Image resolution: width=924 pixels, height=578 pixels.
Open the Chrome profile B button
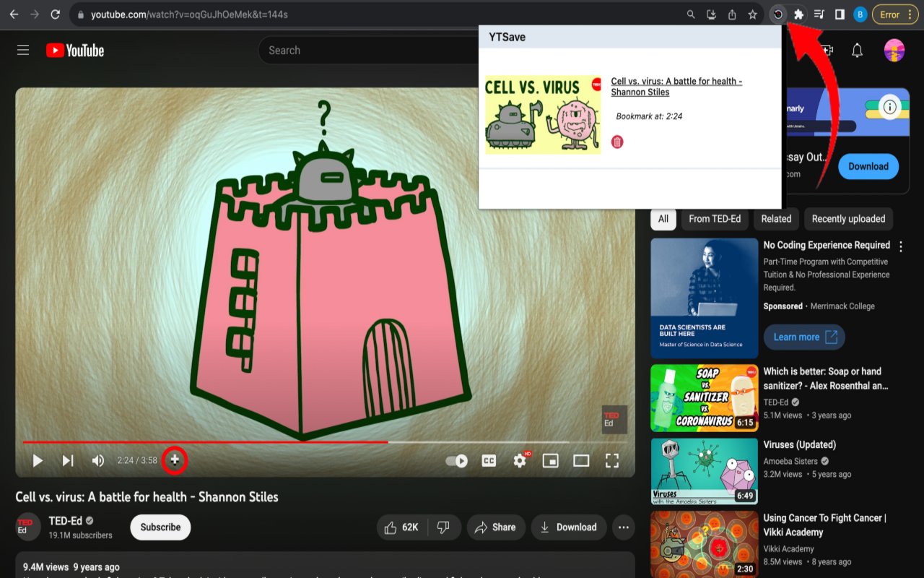[860, 14]
